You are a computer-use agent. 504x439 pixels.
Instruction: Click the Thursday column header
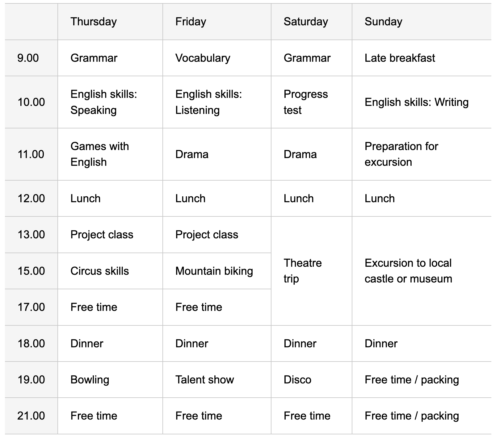tap(94, 22)
